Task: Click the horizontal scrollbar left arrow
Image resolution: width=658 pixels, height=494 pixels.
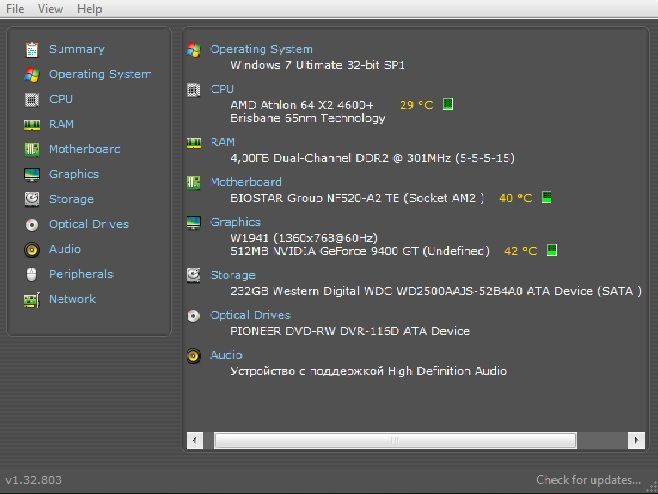Action: (195, 440)
